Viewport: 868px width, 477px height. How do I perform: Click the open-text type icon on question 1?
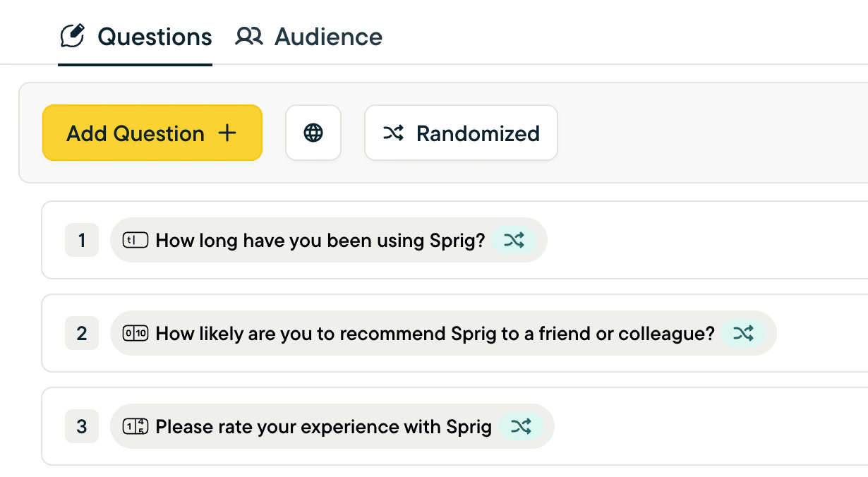click(135, 241)
